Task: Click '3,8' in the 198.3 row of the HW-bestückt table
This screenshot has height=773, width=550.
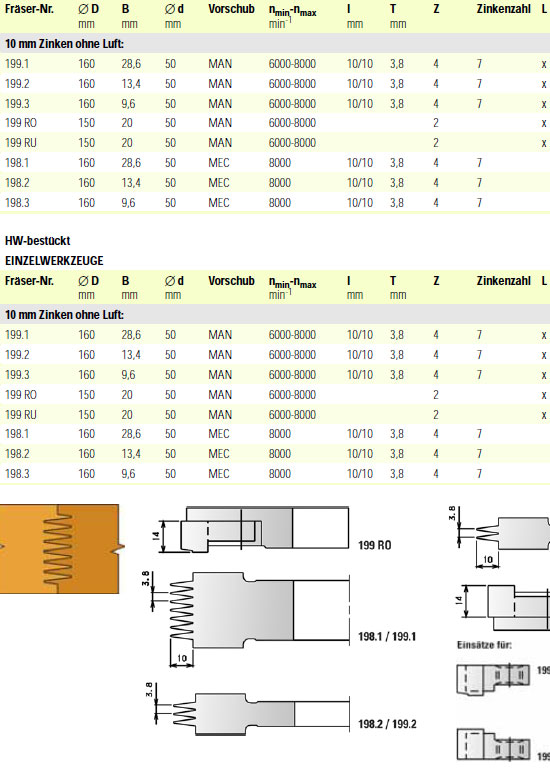Action: 397,473
